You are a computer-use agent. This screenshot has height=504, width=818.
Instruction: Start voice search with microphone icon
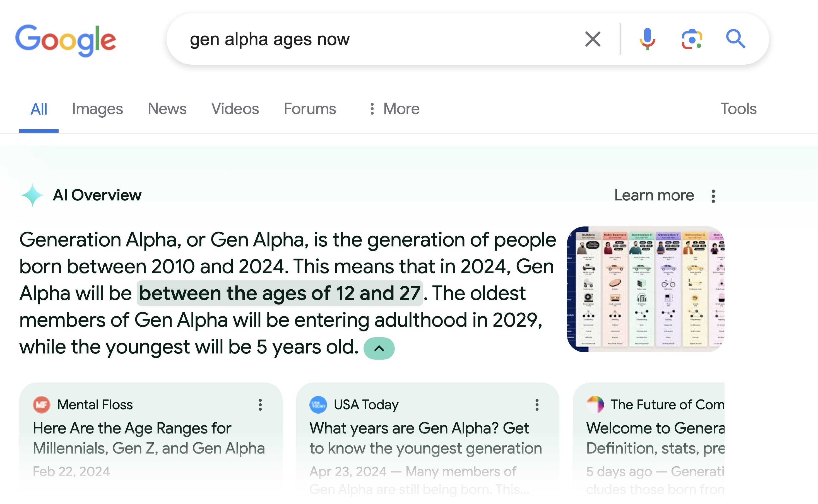647,39
